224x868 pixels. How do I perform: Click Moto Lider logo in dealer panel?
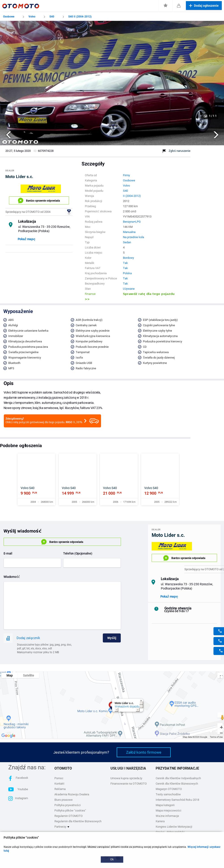pos(41,188)
